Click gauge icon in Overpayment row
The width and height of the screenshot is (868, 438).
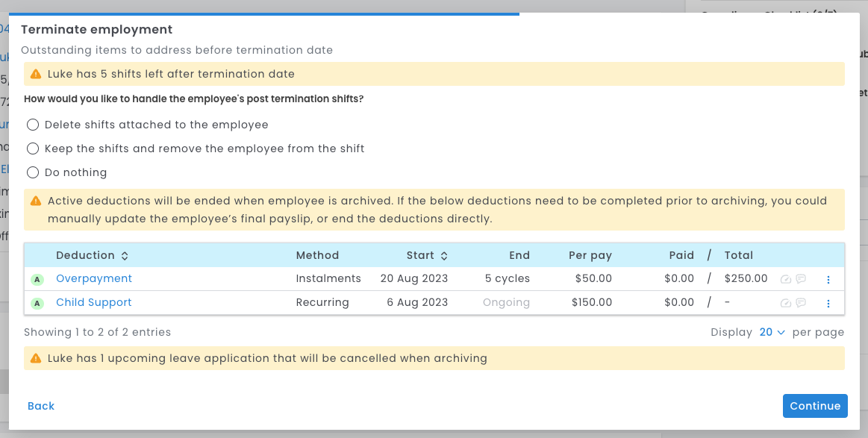pyautogui.click(x=785, y=279)
